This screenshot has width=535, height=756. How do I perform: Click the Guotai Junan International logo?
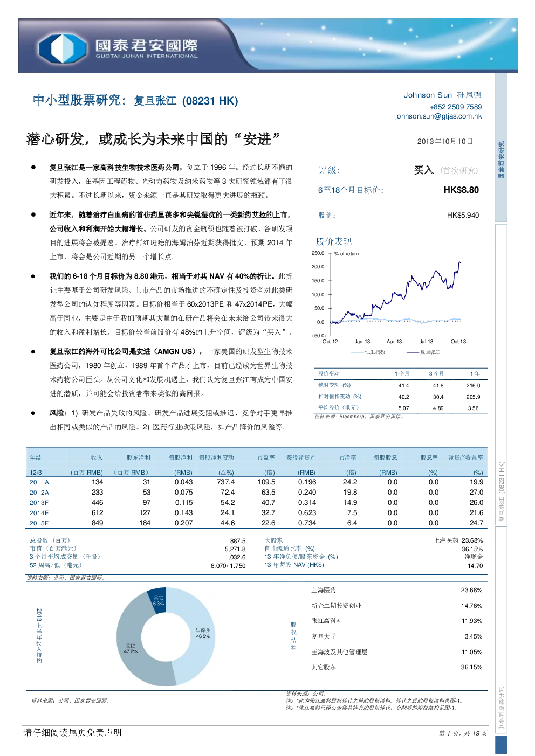[x=118, y=47]
